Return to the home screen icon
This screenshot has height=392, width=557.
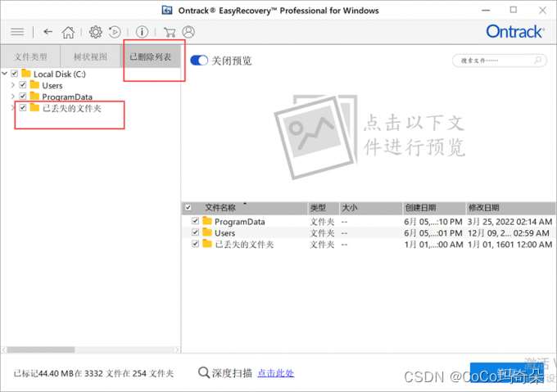(x=68, y=32)
